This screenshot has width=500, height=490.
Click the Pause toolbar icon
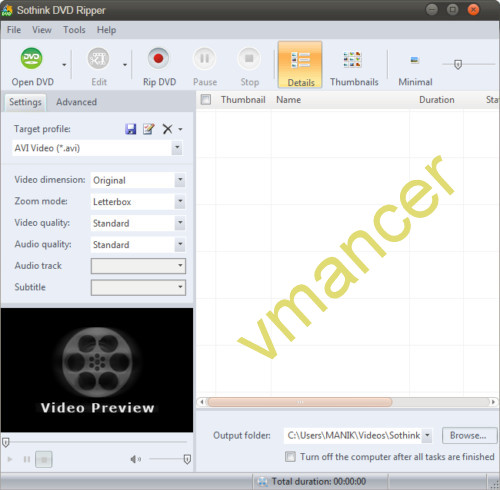[205, 67]
